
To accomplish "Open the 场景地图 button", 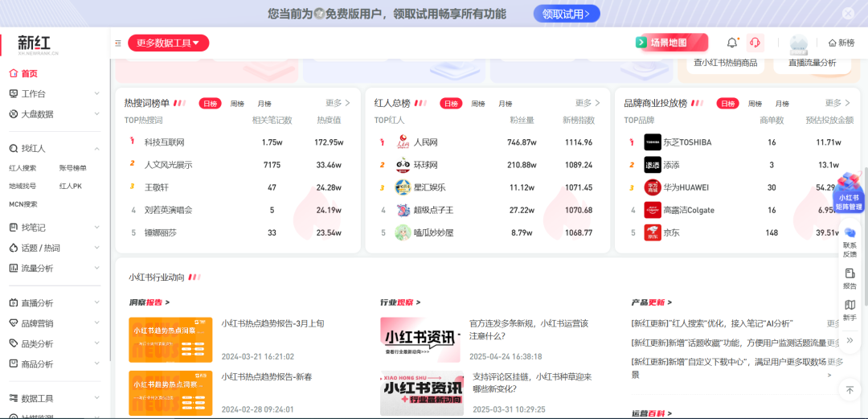I will coord(671,43).
